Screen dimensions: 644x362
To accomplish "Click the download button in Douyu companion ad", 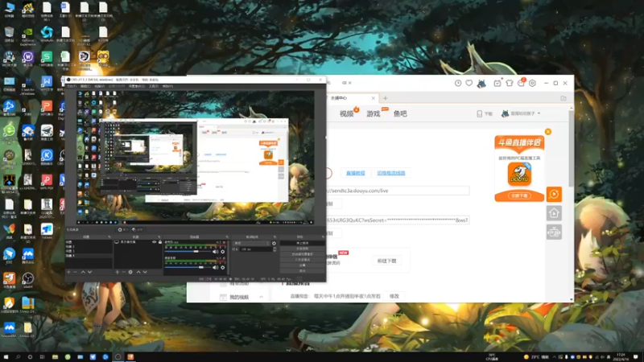I will point(519,195).
